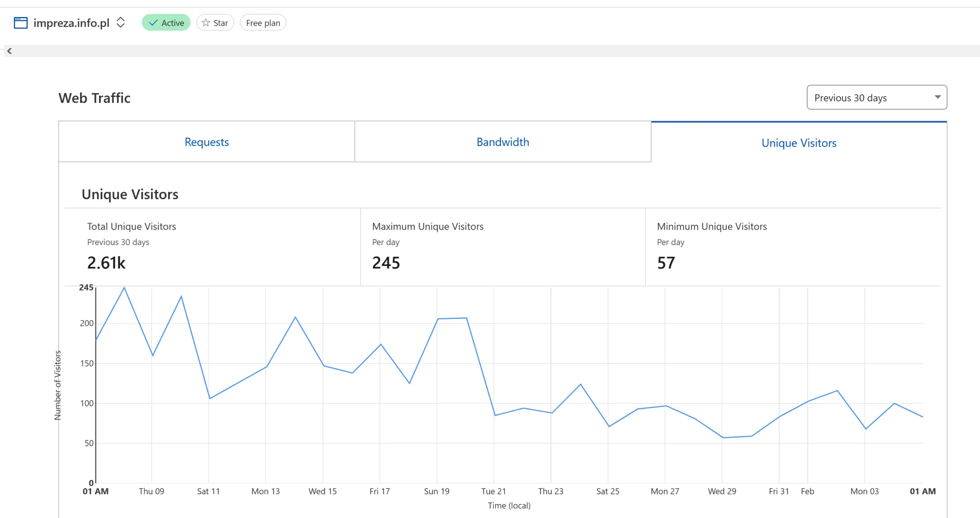The height and width of the screenshot is (518, 980).
Task: Select the Unique Visitors tab
Action: pyautogui.click(x=799, y=143)
